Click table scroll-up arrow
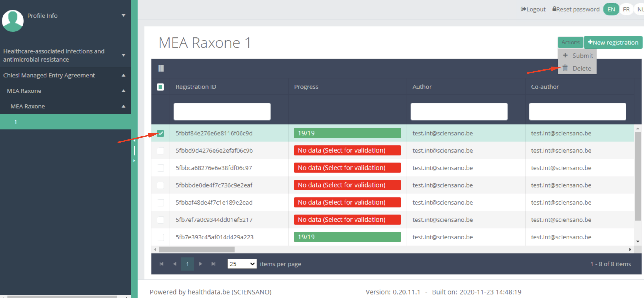Image resolution: width=644 pixels, height=298 pixels. [638, 128]
